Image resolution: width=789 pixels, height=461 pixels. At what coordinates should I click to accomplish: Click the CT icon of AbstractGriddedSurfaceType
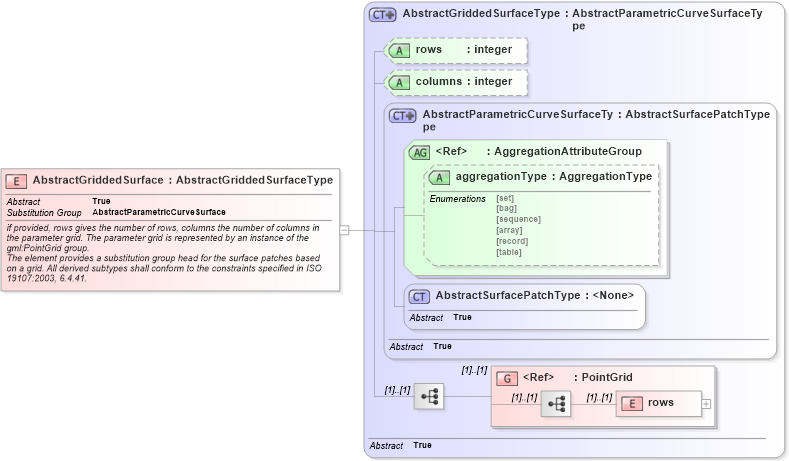[x=383, y=15]
